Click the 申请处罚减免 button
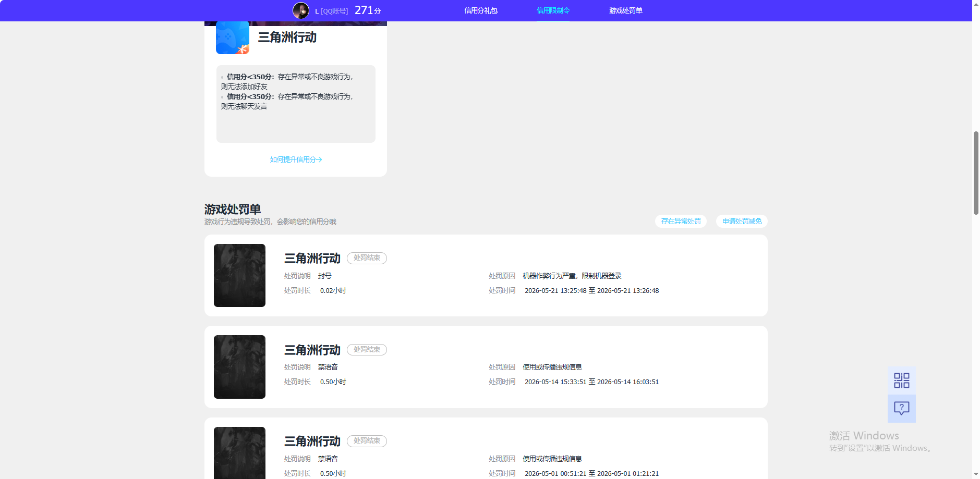 pos(742,221)
